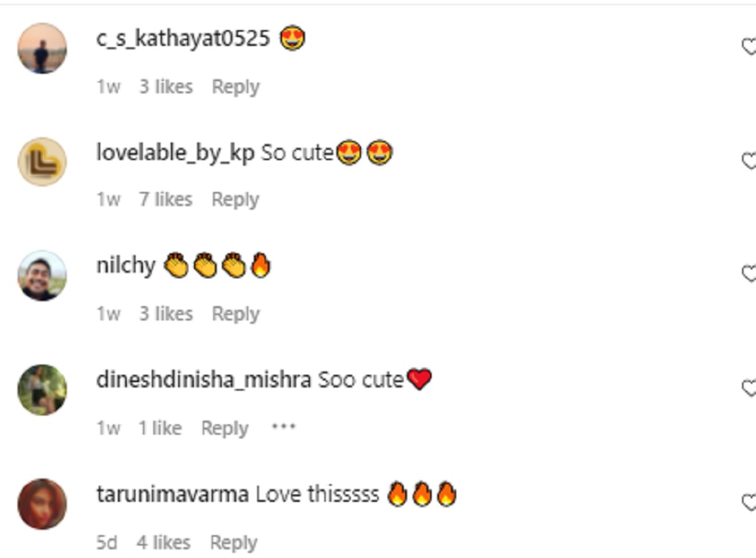Open dineshdinisha_mishra's avatar image
The width and height of the screenshot is (756, 558).
pos(42,390)
